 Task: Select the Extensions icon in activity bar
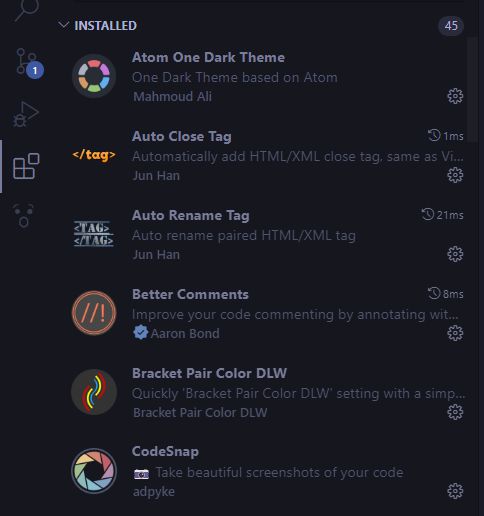26,166
